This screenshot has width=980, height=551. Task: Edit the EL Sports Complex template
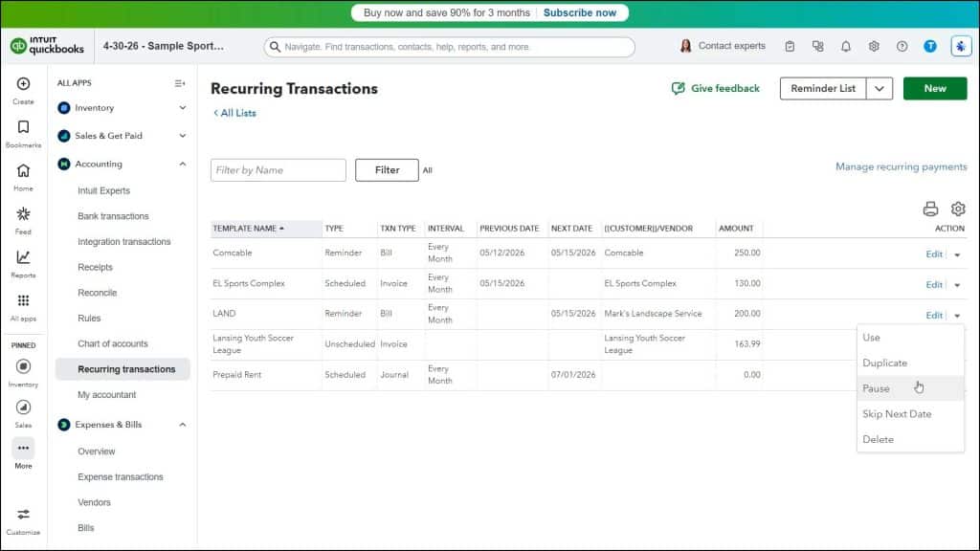(x=934, y=285)
